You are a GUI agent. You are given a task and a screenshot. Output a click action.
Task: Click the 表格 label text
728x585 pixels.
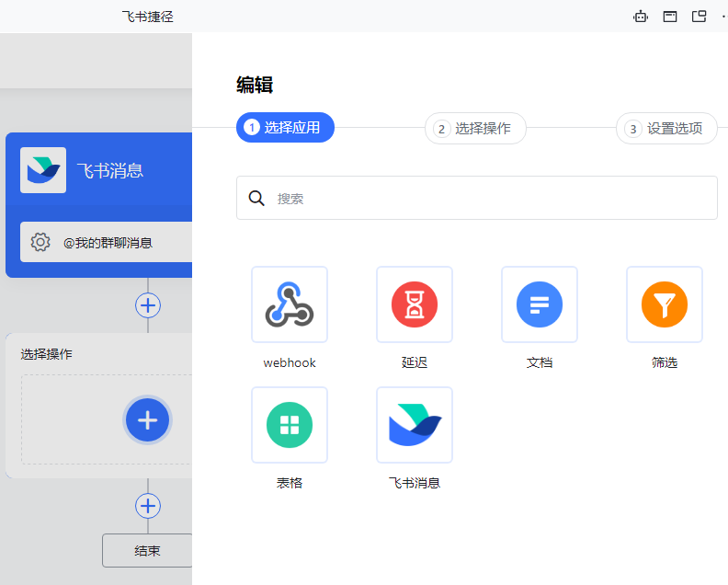(290, 483)
